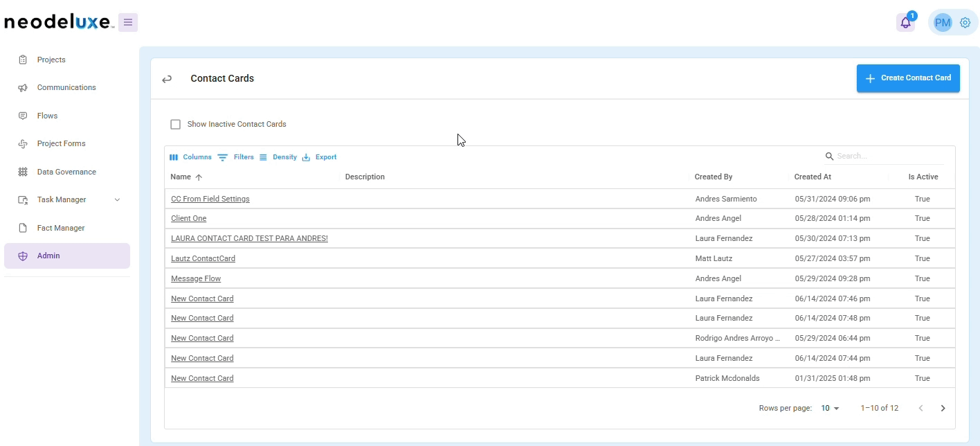Open LAURA CONTACT CARD TEST PARA ANDRES!
Screen dimensions: 980x446
(249, 238)
